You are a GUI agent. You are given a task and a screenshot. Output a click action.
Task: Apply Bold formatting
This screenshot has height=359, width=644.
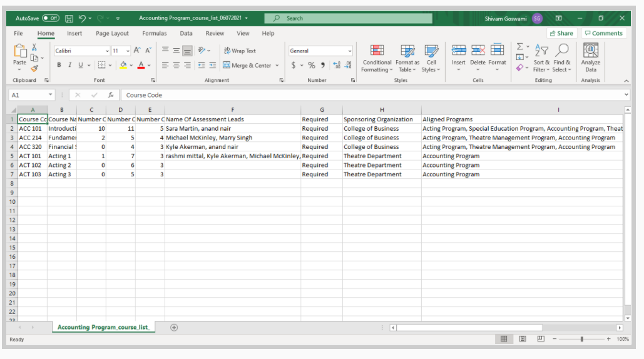[59, 65]
